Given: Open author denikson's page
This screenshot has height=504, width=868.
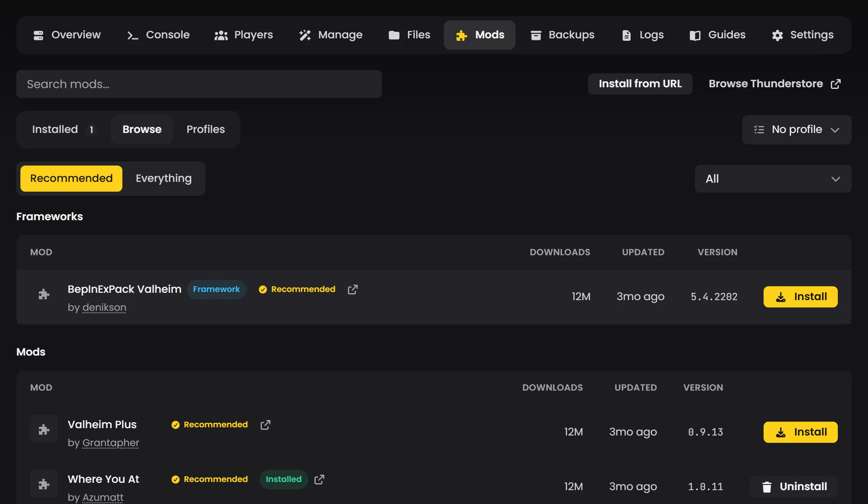Looking at the screenshot, I should tap(104, 307).
